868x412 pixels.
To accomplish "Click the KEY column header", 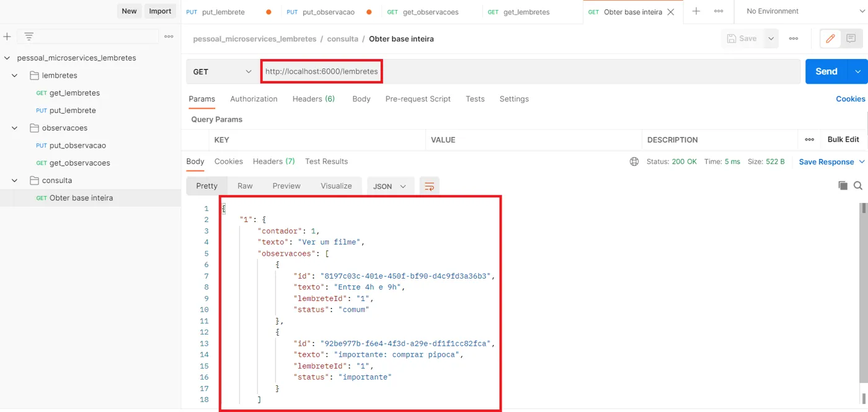I will (222, 140).
